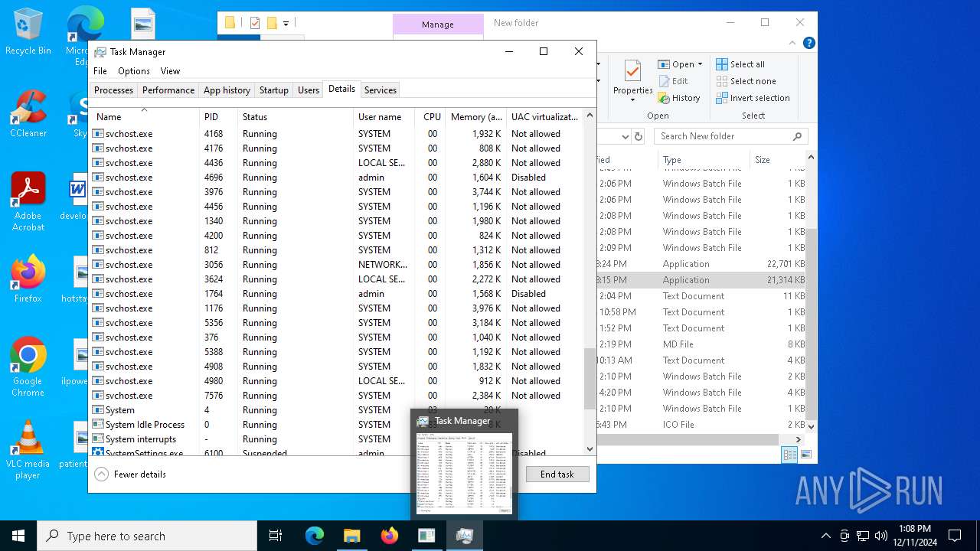Sort processes by the PID column
This screenshot has height=551, width=980.
tap(218, 117)
